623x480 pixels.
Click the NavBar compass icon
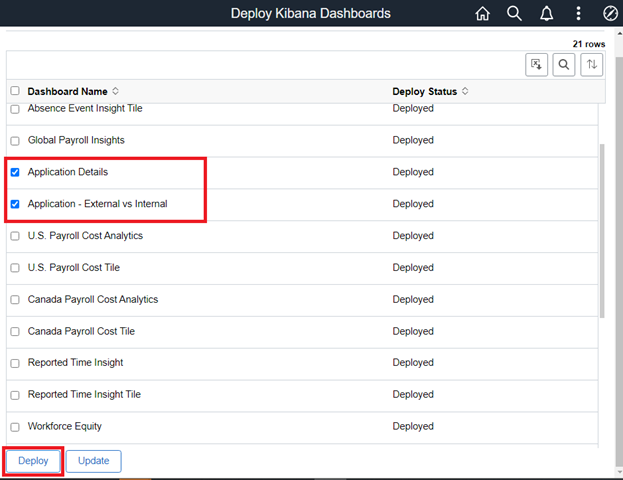[610, 14]
